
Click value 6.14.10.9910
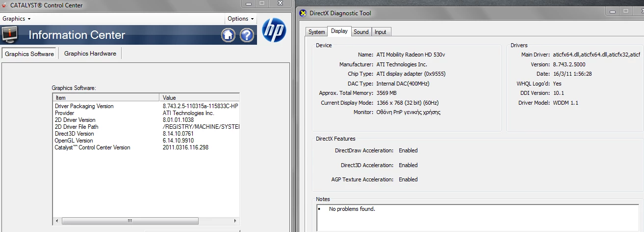point(178,141)
